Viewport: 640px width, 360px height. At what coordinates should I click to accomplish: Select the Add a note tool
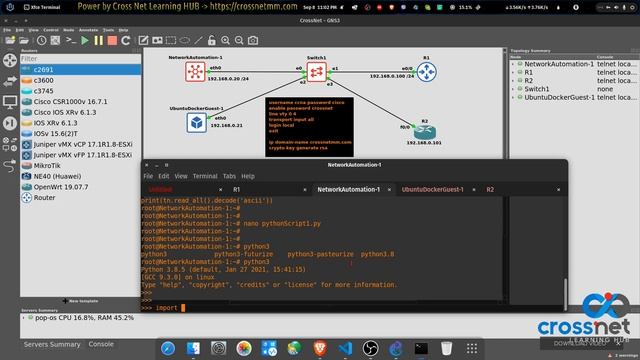point(143,40)
